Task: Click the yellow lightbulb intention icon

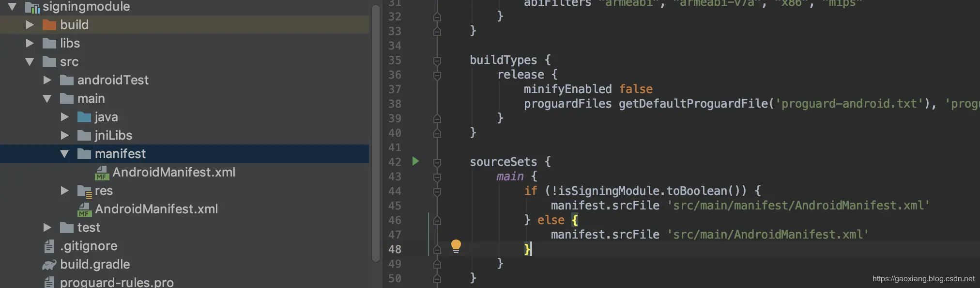Action: [x=456, y=246]
